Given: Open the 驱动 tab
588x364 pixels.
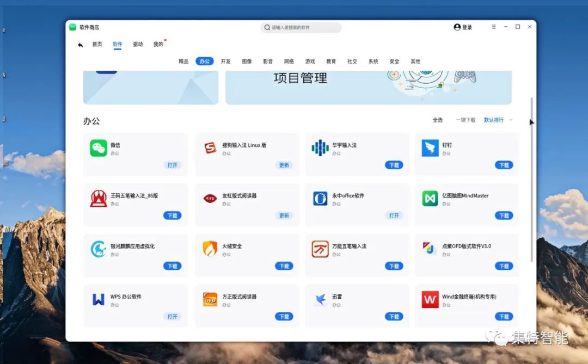Looking at the screenshot, I should (x=138, y=44).
